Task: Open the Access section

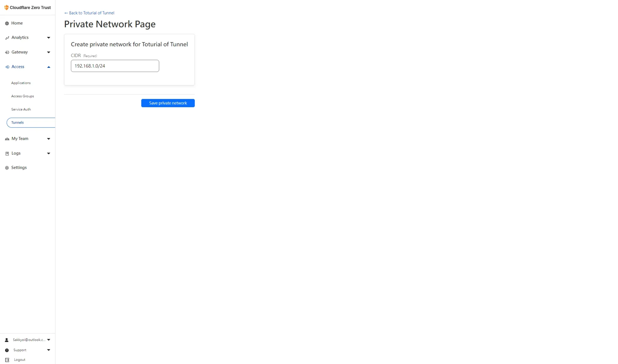Action: 17,66
